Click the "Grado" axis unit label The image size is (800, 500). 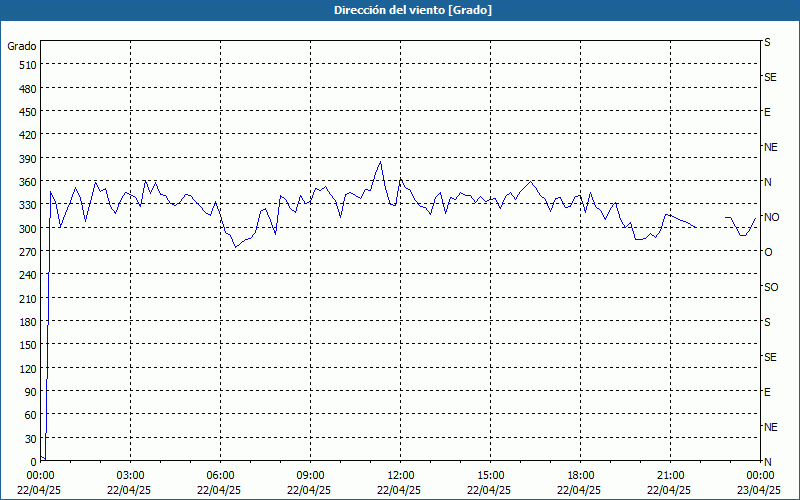pos(22,46)
